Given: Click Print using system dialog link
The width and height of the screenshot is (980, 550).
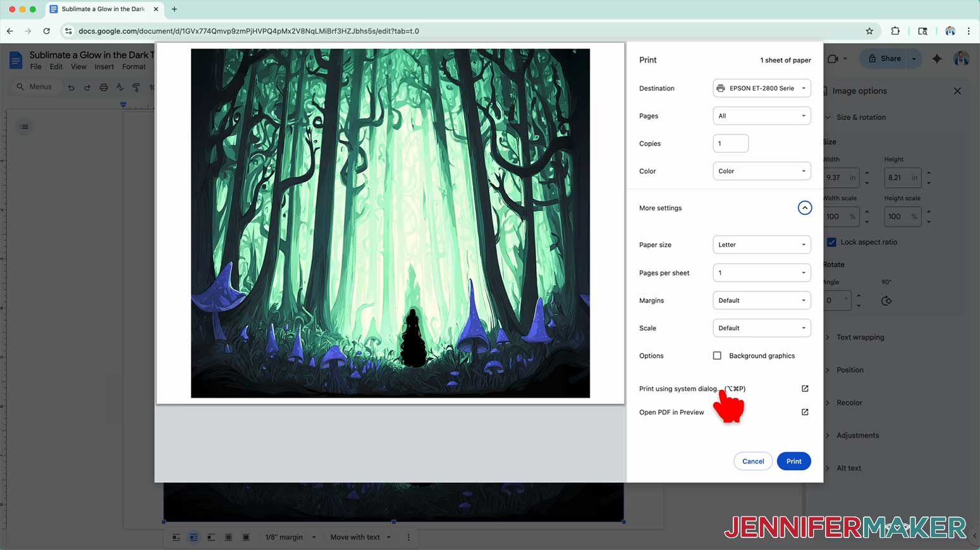Looking at the screenshot, I should click(692, 389).
